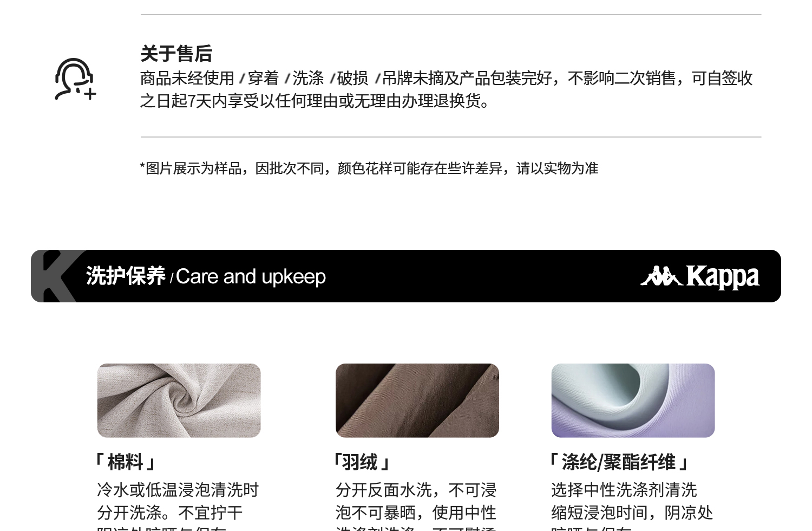
Task: Open the polyester fabric swatch image
Action: [633, 400]
